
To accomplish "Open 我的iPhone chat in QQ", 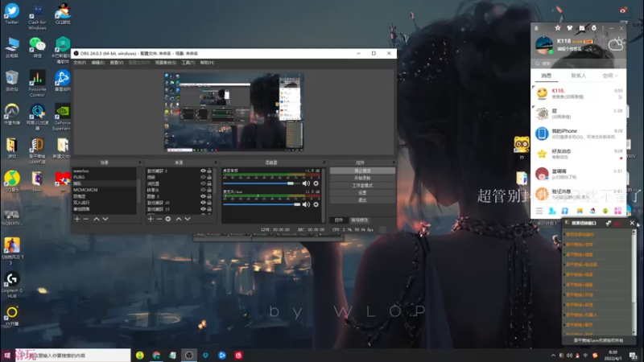I will (579, 134).
